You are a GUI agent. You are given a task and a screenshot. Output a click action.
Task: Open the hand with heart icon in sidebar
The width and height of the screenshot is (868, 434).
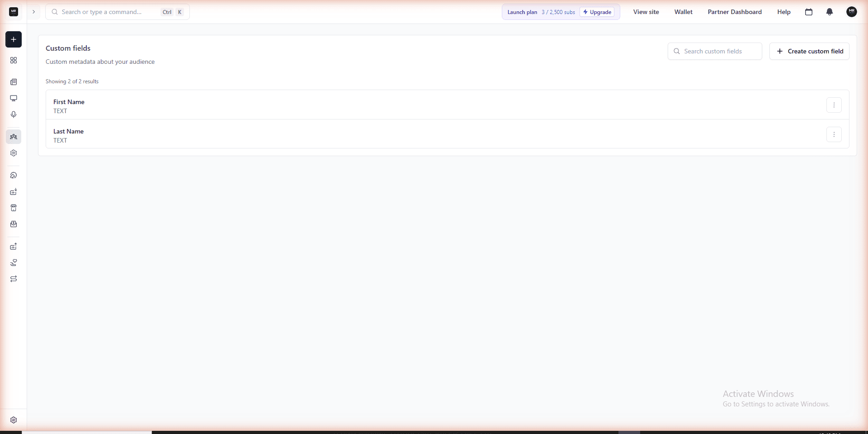coord(14,262)
